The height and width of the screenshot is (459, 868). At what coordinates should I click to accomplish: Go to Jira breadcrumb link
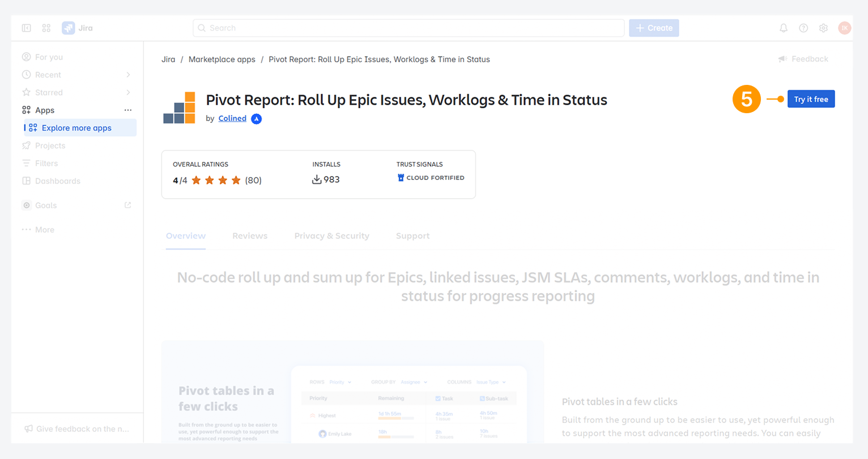[x=168, y=59]
